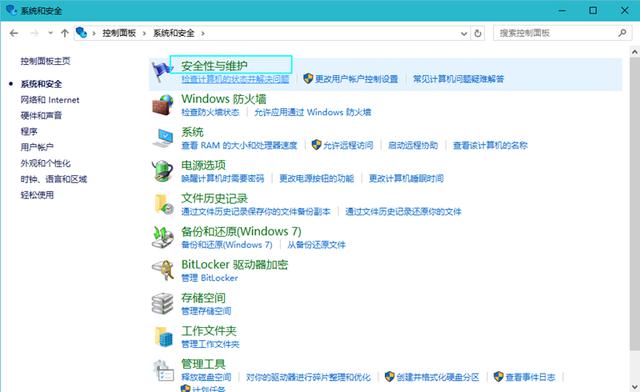Click 对你的驱动器进行碎片整理和优化 link

point(308,377)
